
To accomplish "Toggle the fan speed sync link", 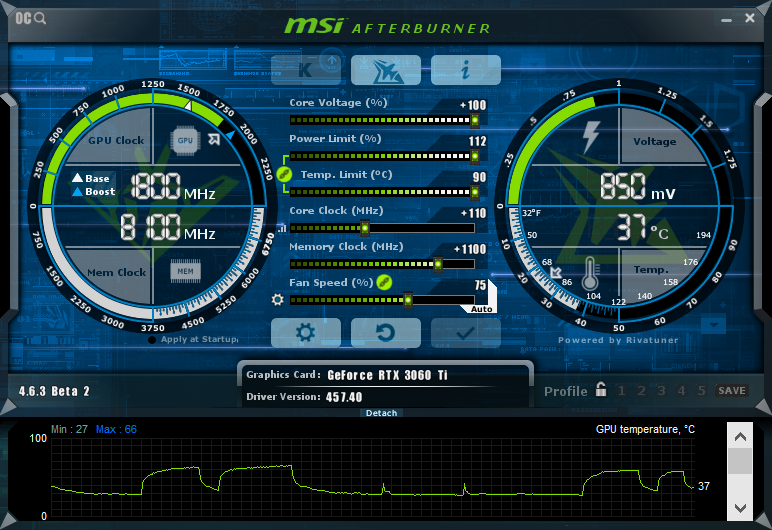I will tap(384, 282).
